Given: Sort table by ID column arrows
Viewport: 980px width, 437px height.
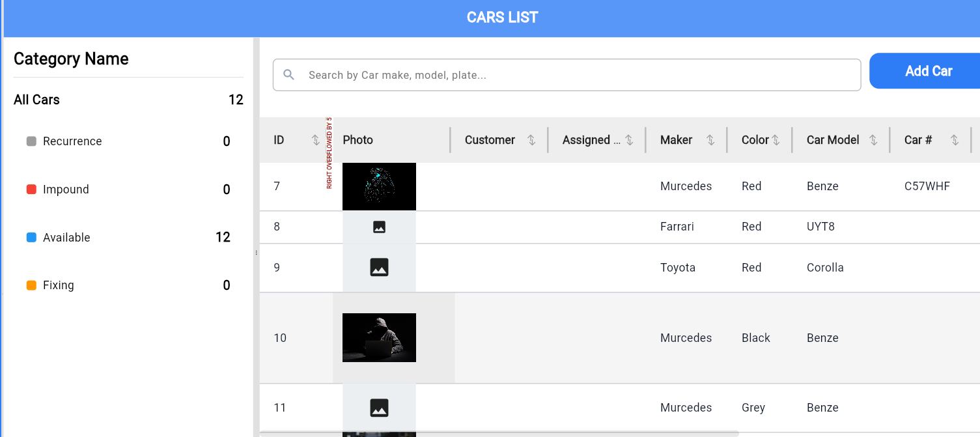Looking at the screenshot, I should [x=316, y=140].
